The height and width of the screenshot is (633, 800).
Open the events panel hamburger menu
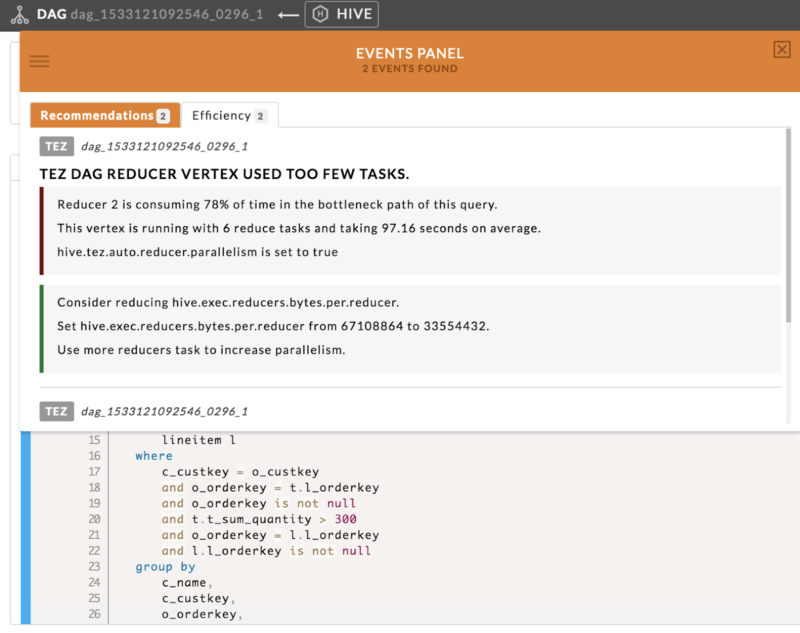(x=39, y=61)
